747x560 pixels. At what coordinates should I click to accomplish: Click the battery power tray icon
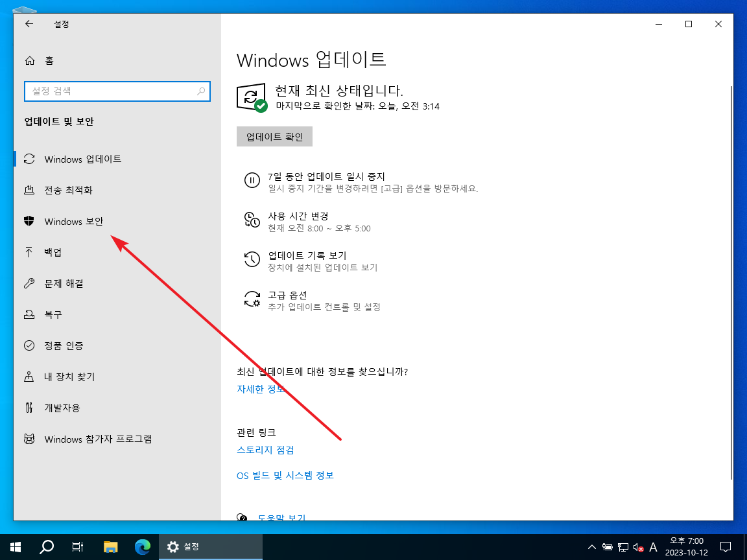point(607,547)
